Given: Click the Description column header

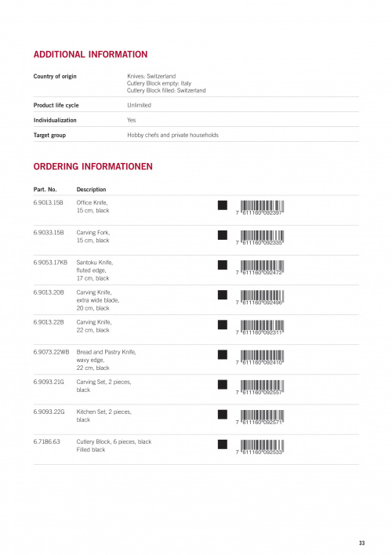Looking at the screenshot, I should tap(92, 190).
